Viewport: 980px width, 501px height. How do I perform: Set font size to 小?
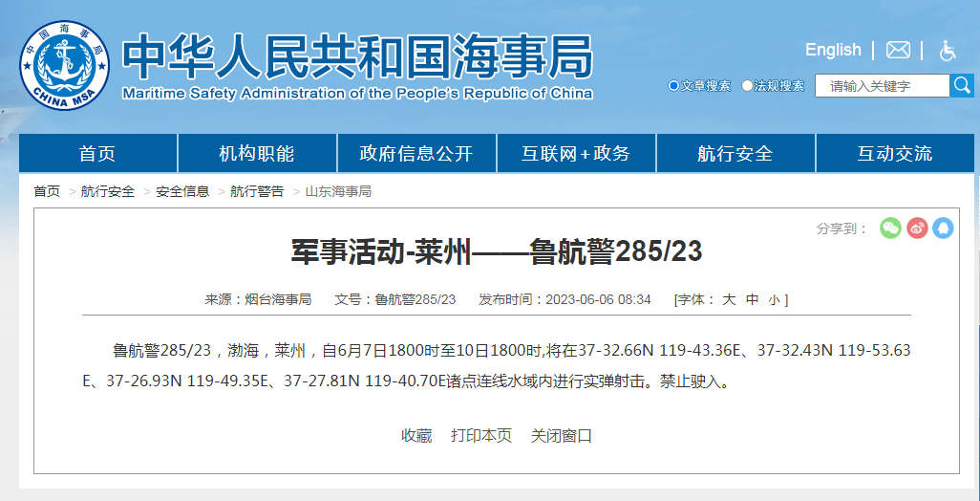click(774, 300)
